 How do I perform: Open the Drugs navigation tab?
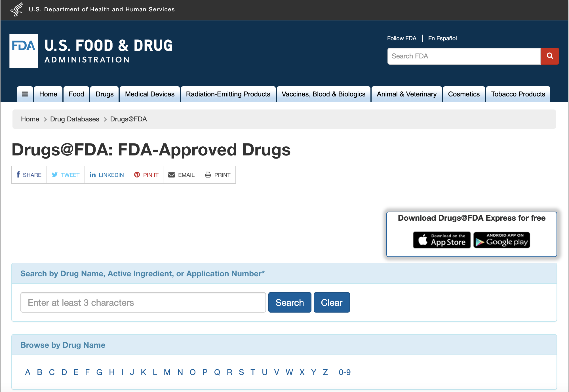coord(104,94)
